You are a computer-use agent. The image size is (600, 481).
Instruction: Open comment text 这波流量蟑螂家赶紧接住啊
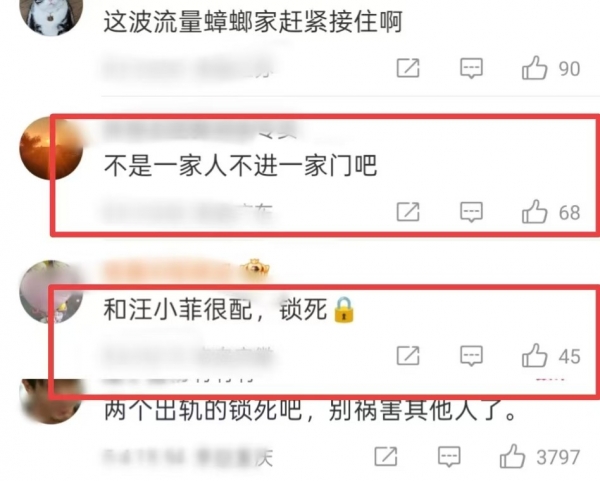tap(253, 22)
